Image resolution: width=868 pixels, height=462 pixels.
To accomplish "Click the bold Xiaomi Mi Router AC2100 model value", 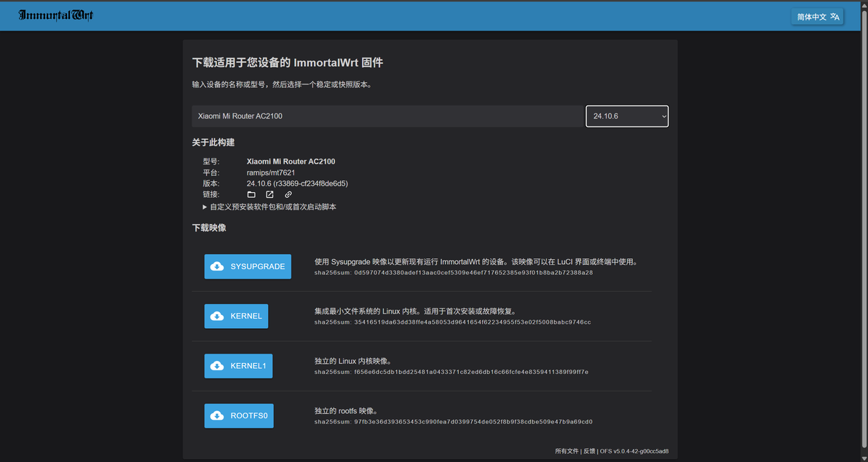I will click(x=291, y=162).
